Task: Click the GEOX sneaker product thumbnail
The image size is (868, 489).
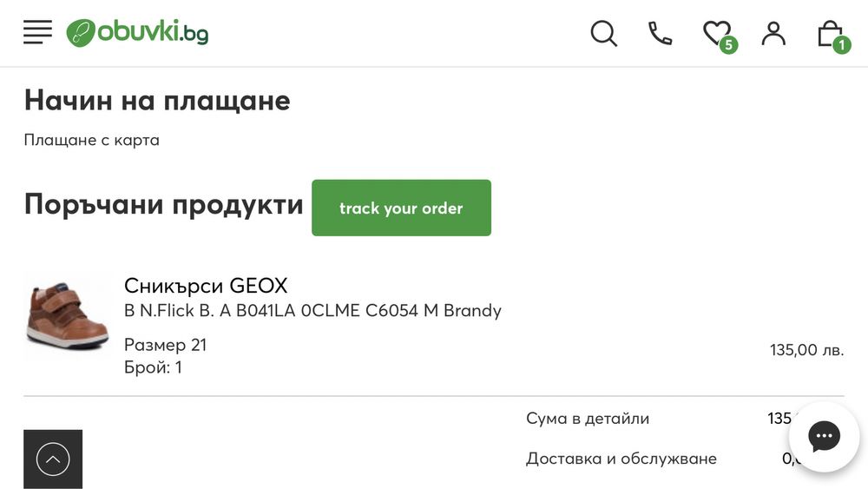Action: click(x=67, y=315)
